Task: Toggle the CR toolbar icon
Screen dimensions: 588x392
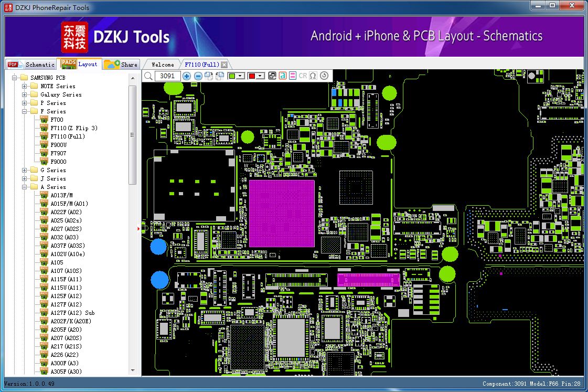Action: [303, 76]
